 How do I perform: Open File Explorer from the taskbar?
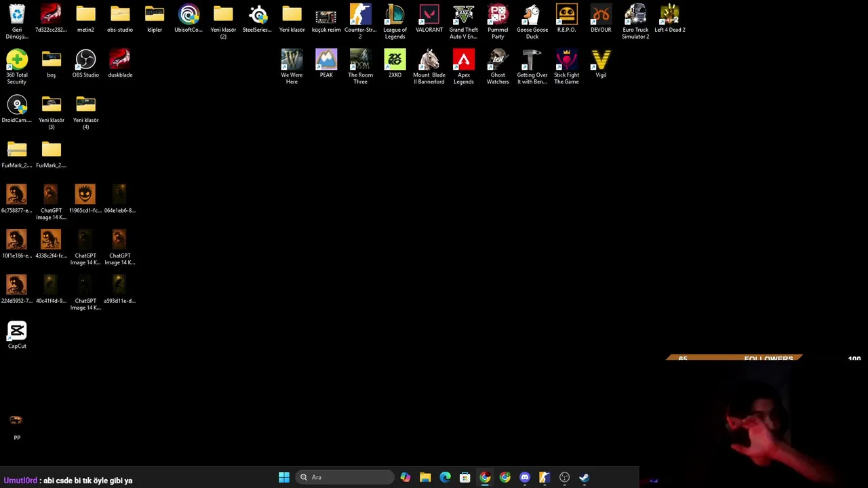425,477
